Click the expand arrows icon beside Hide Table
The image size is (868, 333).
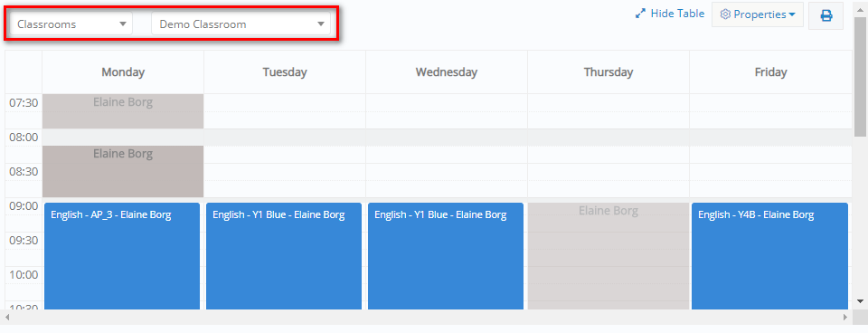(640, 14)
